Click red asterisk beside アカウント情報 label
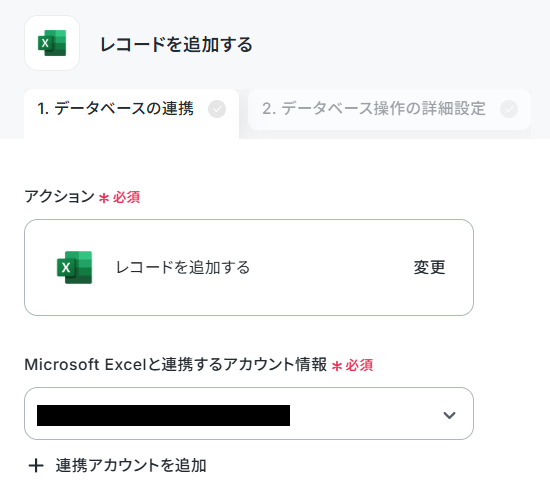Viewport: 550px width, 493px height. tap(337, 366)
